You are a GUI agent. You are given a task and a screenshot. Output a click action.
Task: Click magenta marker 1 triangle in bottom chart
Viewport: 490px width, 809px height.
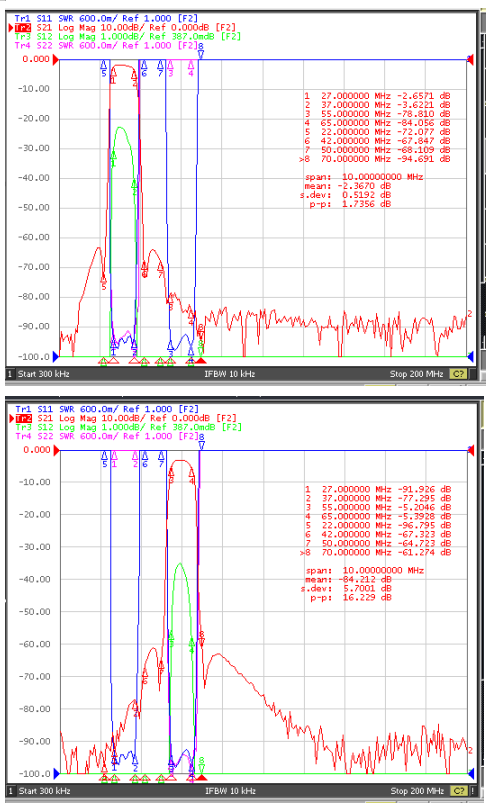pos(115,456)
